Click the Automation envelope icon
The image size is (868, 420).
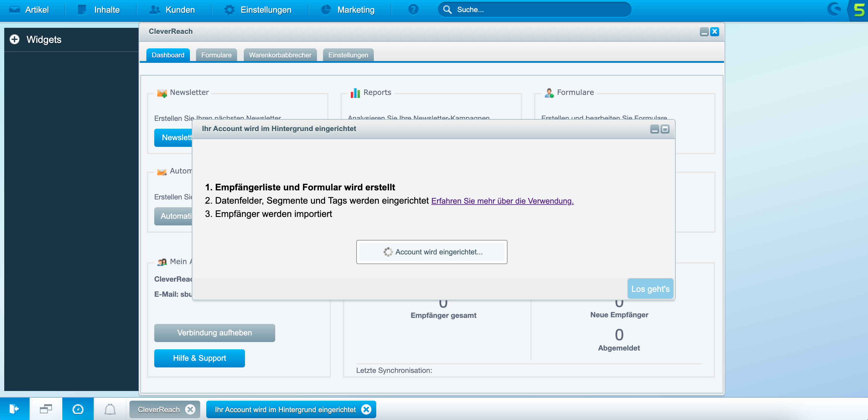coord(162,172)
